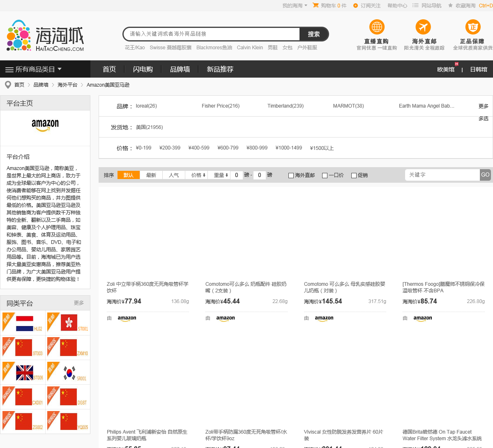The image size is (493, 448).
Task: Click the 海外直邮 airplane icon
Action: pyautogui.click(x=423, y=27)
